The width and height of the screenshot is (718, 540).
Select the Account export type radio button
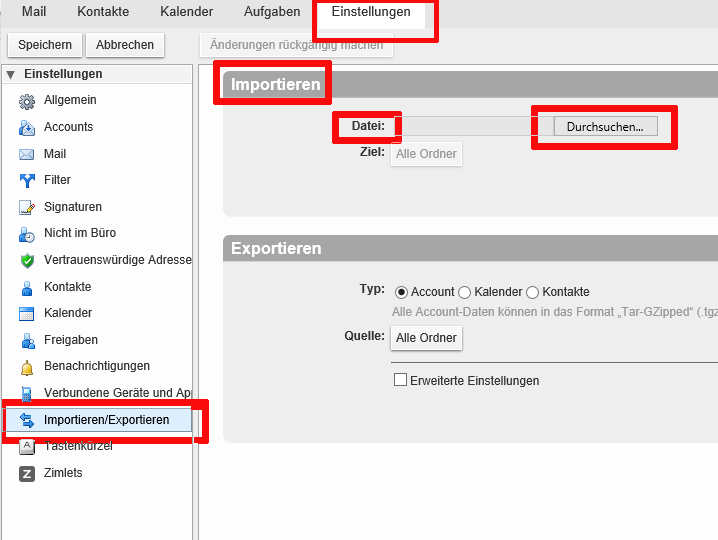click(401, 292)
